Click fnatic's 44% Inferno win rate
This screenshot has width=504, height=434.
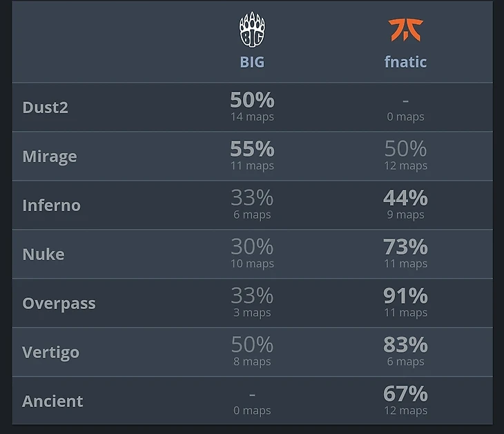(x=406, y=198)
